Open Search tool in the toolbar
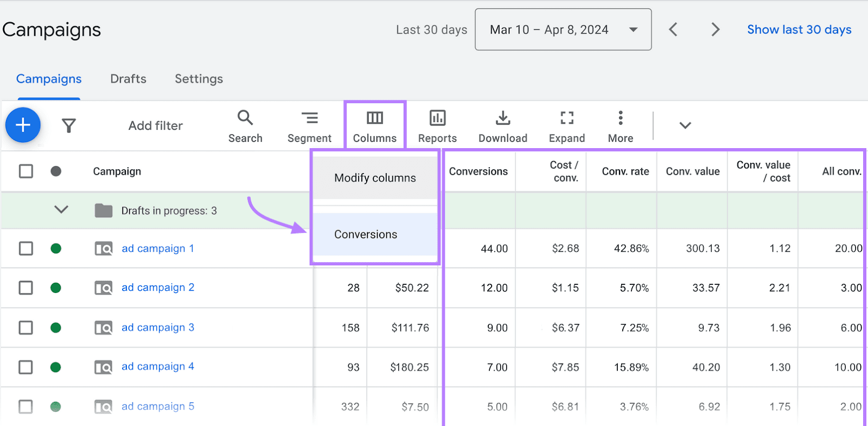The image size is (868, 426). tap(245, 126)
